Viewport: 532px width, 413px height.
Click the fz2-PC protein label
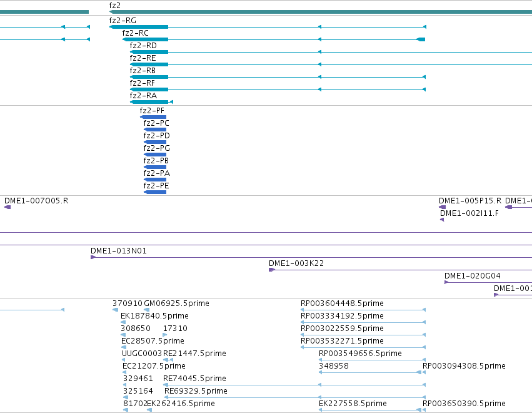(x=156, y=123)
